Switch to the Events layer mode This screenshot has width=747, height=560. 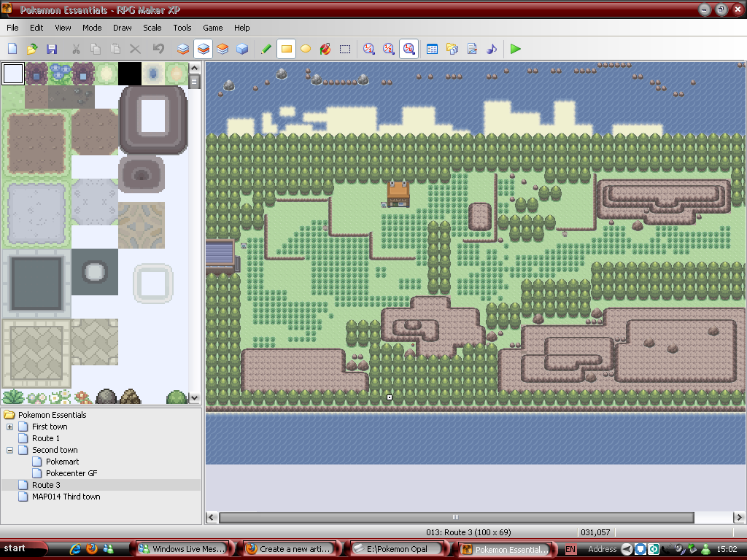[x=242, y=49]
